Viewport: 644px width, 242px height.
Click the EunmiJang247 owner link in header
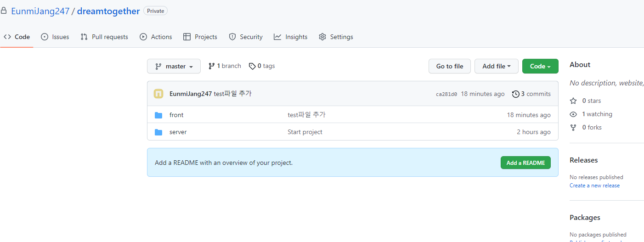[40, 11]
